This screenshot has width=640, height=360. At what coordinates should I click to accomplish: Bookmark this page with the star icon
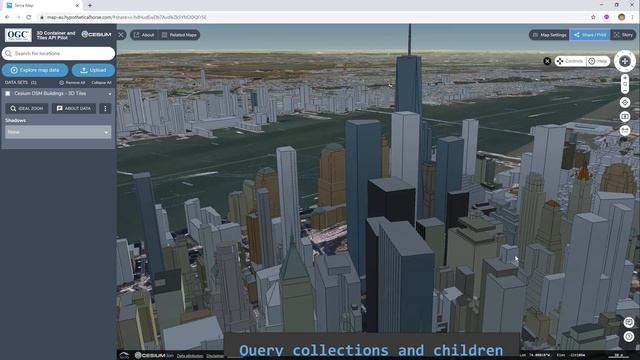pyautogui.click(x=593, y=17)
